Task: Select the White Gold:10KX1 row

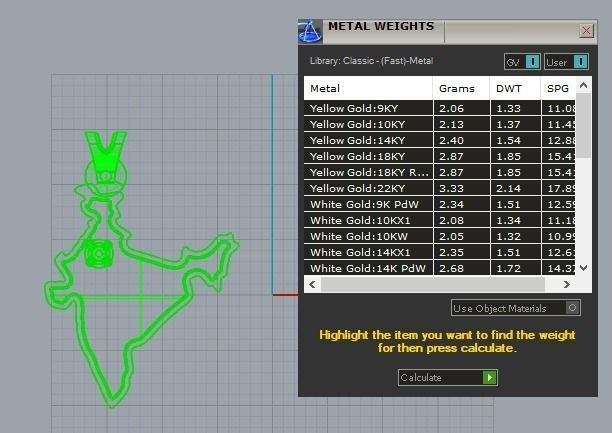Action: coord(439,220)
